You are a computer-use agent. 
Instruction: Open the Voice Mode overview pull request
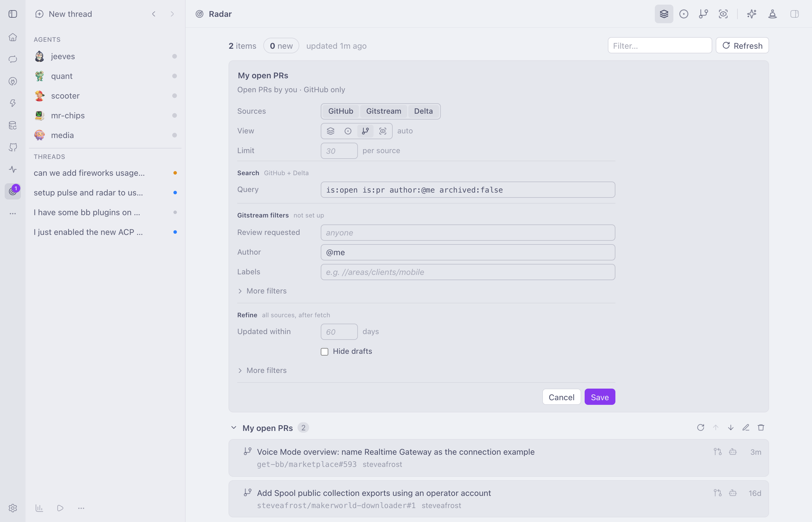(499, 458)
